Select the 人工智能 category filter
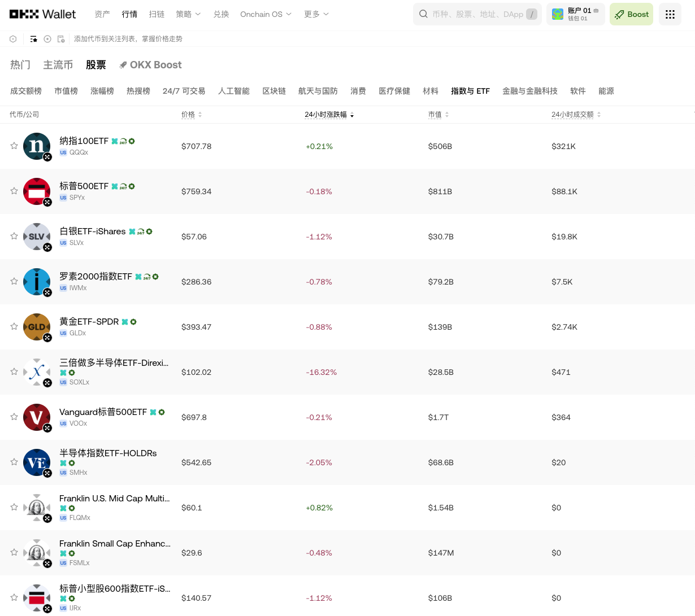Screen dimensions: 695x616 click(x=234, y=91)
